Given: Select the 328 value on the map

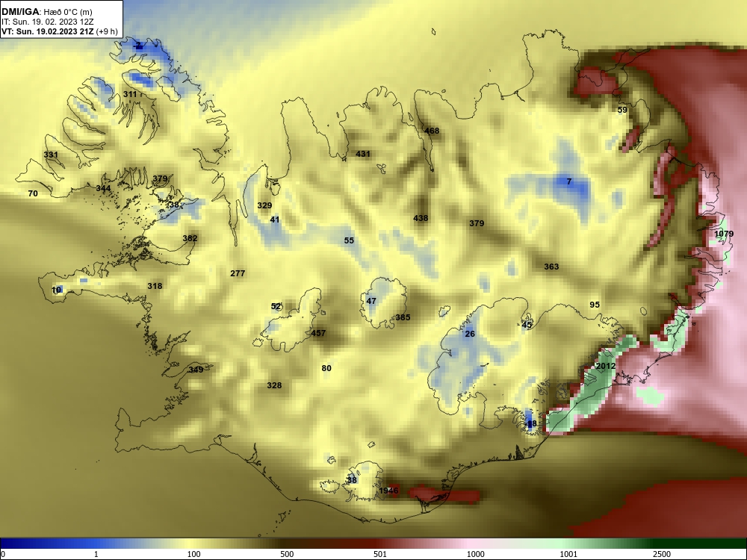Looking at the screenshot, I should click(274, 385).
